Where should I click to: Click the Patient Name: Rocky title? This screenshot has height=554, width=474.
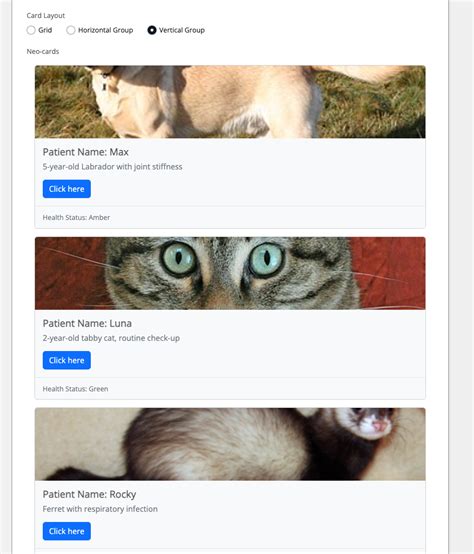(89, 494)
